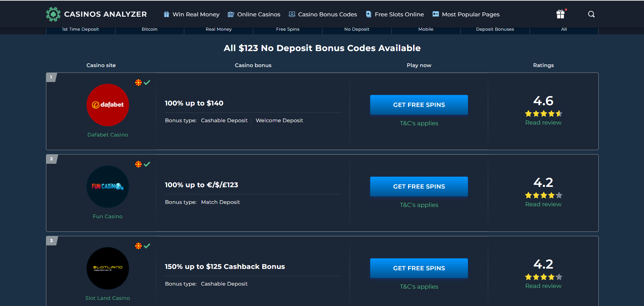Click Get Free Spins for Fun Casino
Screen dimensions: 644x306
click(x=419, y=187)
